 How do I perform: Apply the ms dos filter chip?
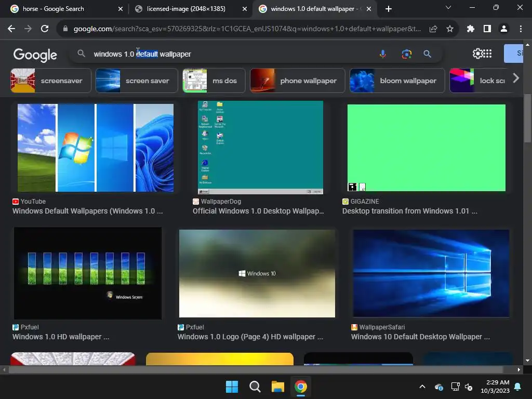214,81
